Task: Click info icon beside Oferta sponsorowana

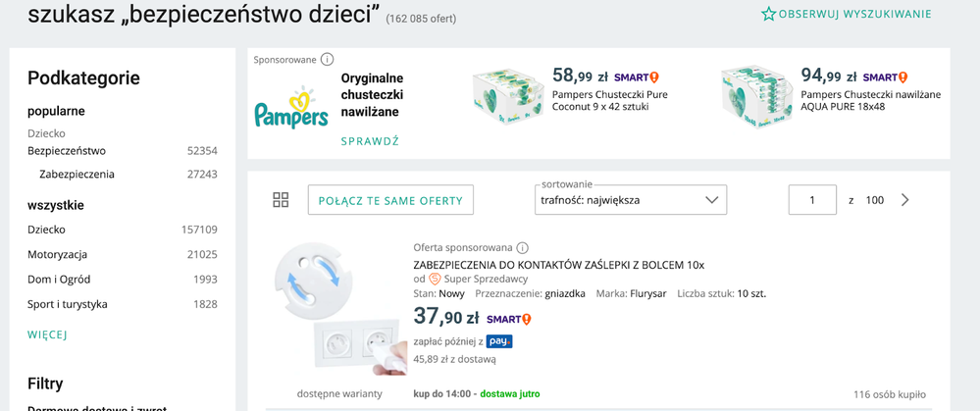Action: point(523,247)
